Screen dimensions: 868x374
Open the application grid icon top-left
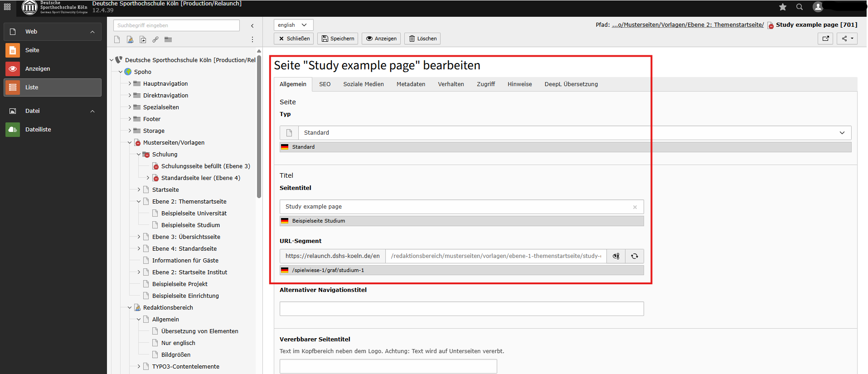tap(7, 7)
